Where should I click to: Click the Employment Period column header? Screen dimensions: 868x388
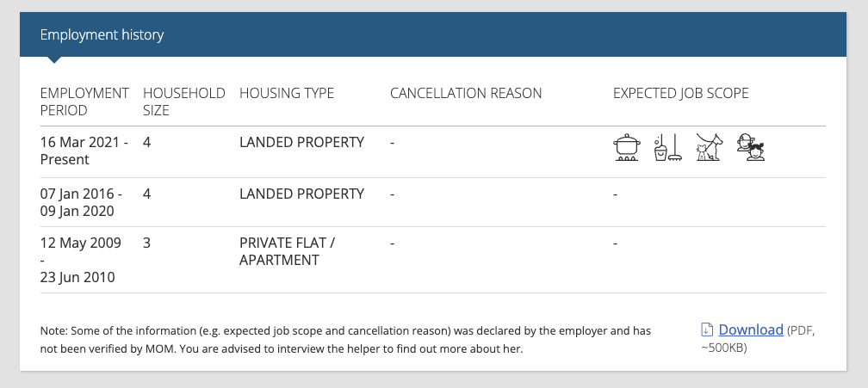tap(84, 102)
